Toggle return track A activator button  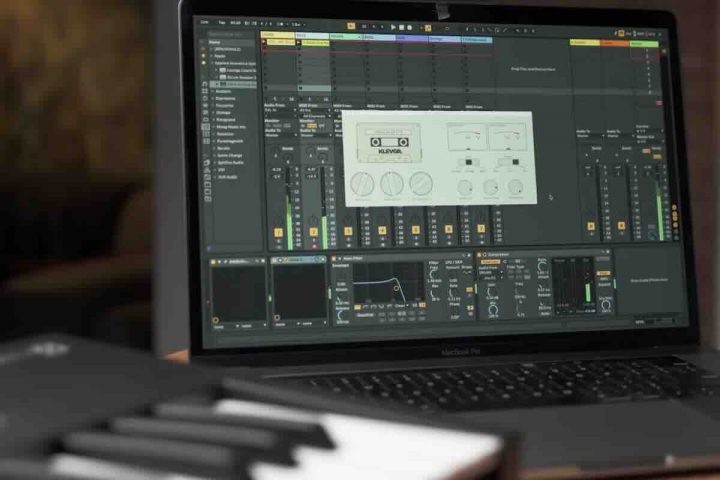click(x=591, y=226)
